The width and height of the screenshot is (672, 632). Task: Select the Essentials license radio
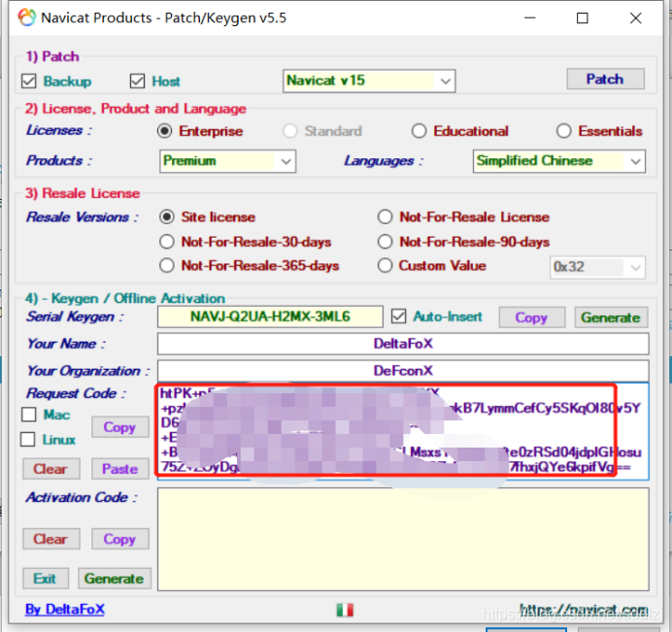563,131
